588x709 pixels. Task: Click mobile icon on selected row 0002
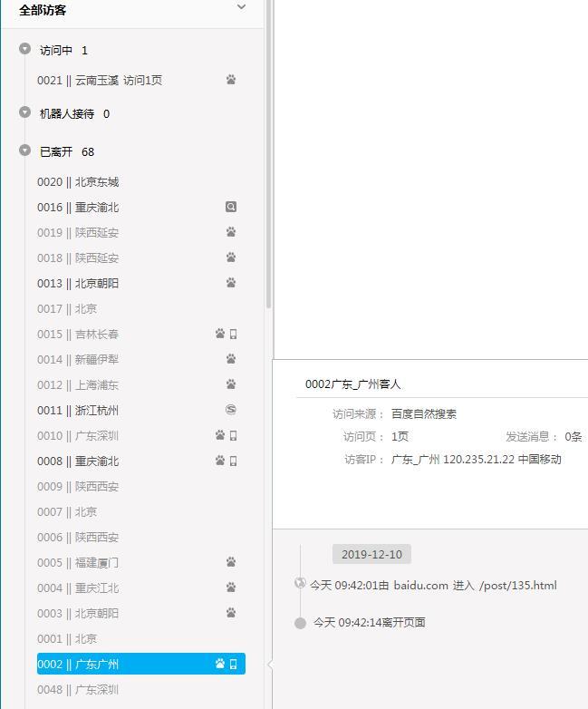point(233,664)
